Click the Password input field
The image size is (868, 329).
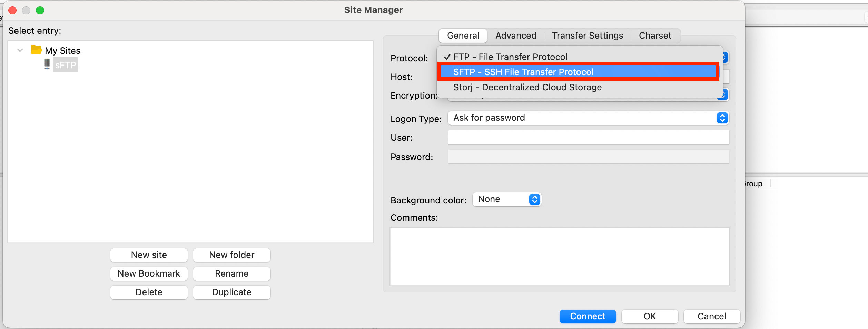tap(589, 157)
